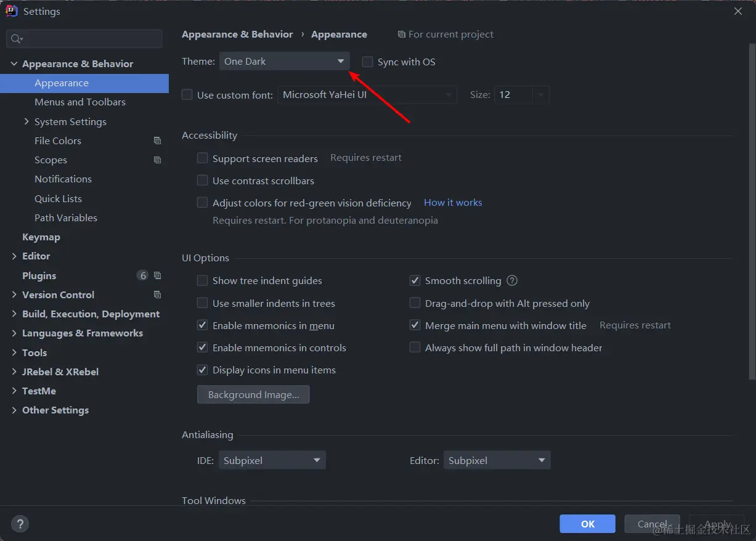Uncheck Merge main menu with window title
Screen dimensions: 756x541
[x=415, y=325]
